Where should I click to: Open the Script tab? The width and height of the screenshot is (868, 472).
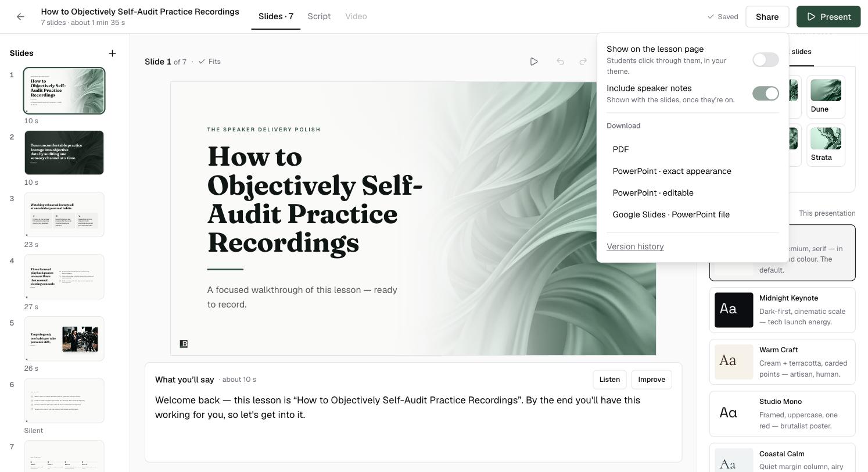coord(319,16)
